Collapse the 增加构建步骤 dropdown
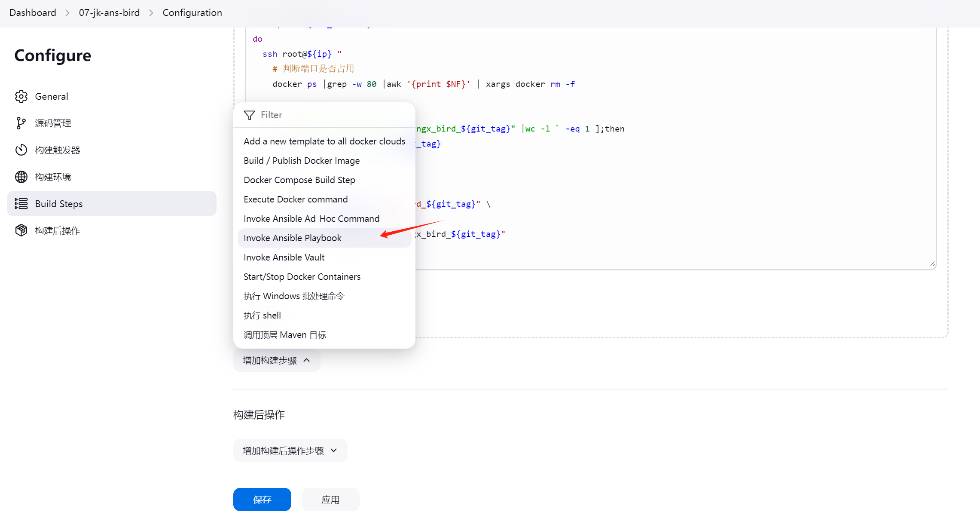This screenshot has width=980, height=524. (277, 360)
